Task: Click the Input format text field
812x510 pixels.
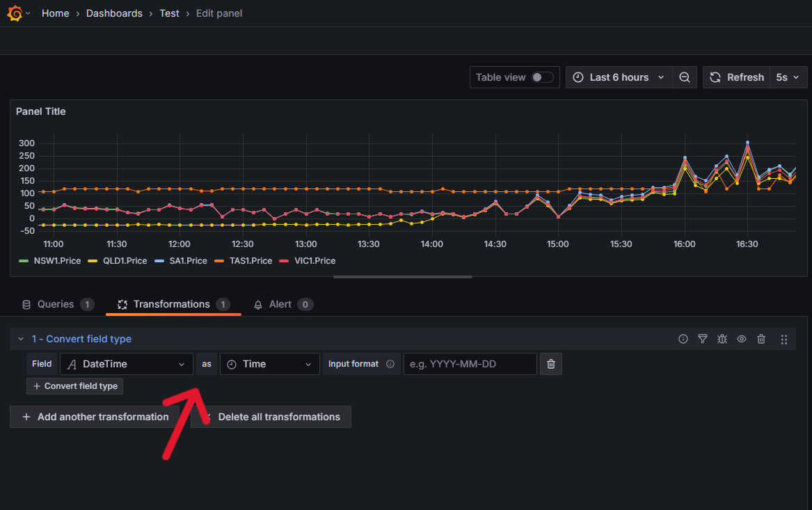Action: pyautogui.click(x=470, y=364)
